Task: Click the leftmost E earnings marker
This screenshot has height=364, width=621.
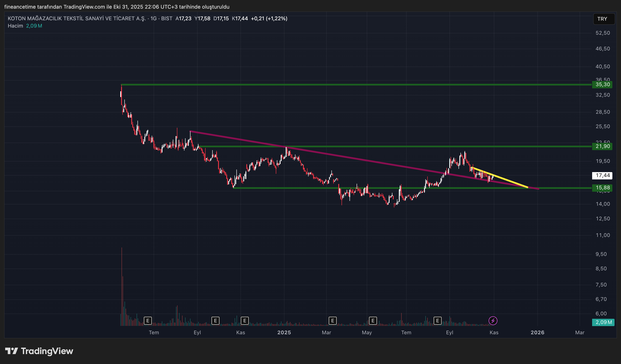Action: 148,321
